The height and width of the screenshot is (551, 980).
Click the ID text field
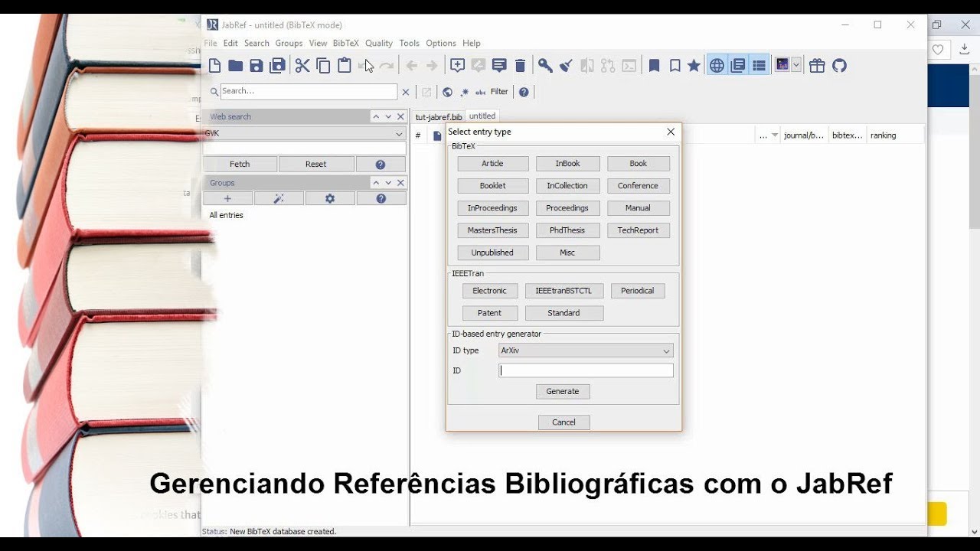coord(586,370)
